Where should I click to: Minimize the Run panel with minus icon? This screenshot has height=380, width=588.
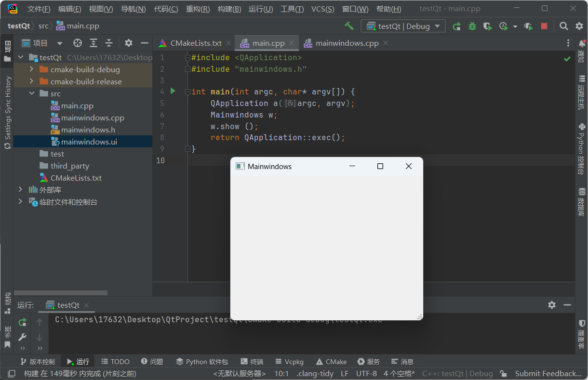pyautogui.click(x=567, y=305)
